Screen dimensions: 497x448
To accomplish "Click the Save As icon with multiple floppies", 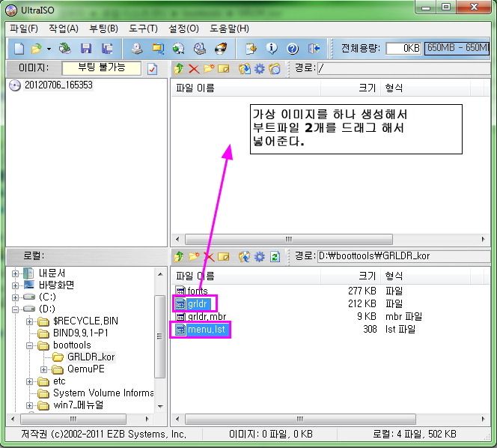I will (107, 49).
